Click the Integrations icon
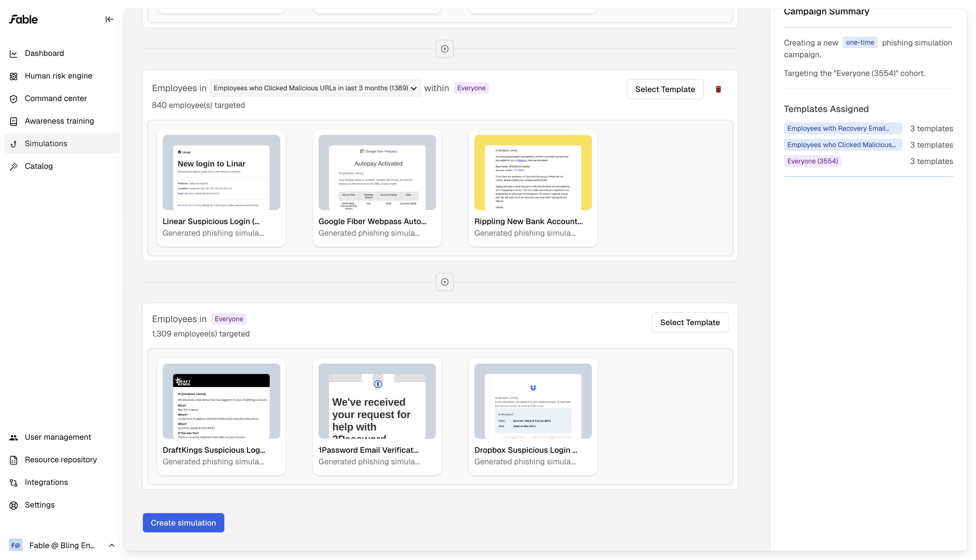Screen dimensions: 976x560 14,483
